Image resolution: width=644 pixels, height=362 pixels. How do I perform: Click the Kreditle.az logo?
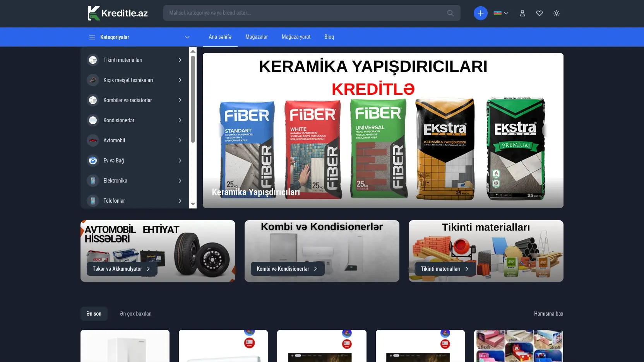pyautogui.click(x=118, y=13)
